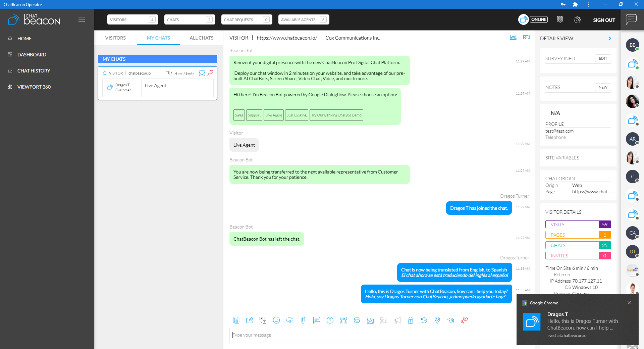The height and width of the screenshot is (349, 644).
Task: Expand the DETAILS VIEW chevron arrow
Action: point(609,39)
